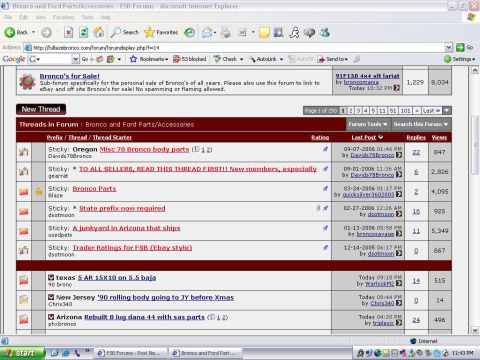The image size is (480, 360).
Task: Click the Start button
Action: [22, 353]
